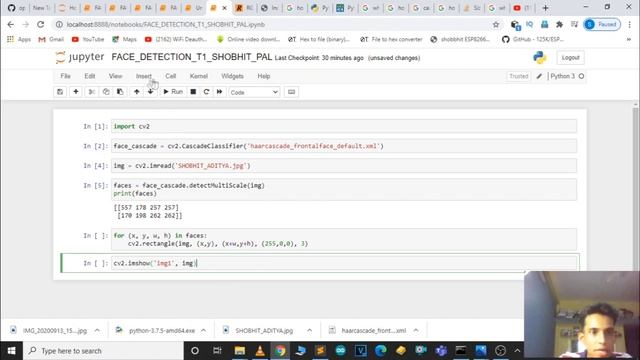Move selected cell up arrow
The width and height of the screenshot is (640, 360).
tap(137, 92)
